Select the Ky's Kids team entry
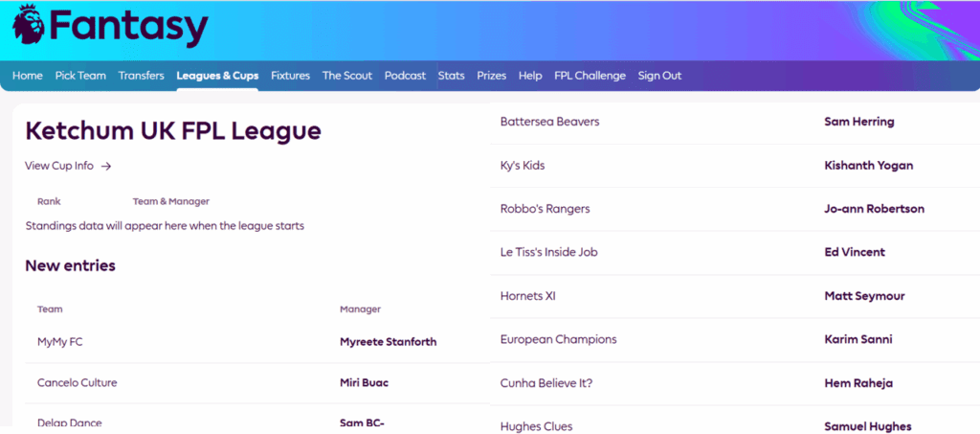 (523, 166)
